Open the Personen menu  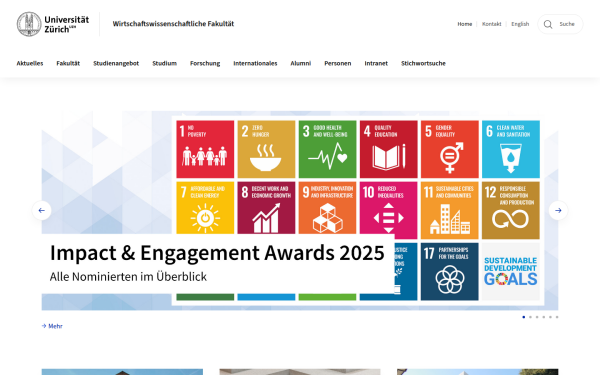[x=338, y=64]
